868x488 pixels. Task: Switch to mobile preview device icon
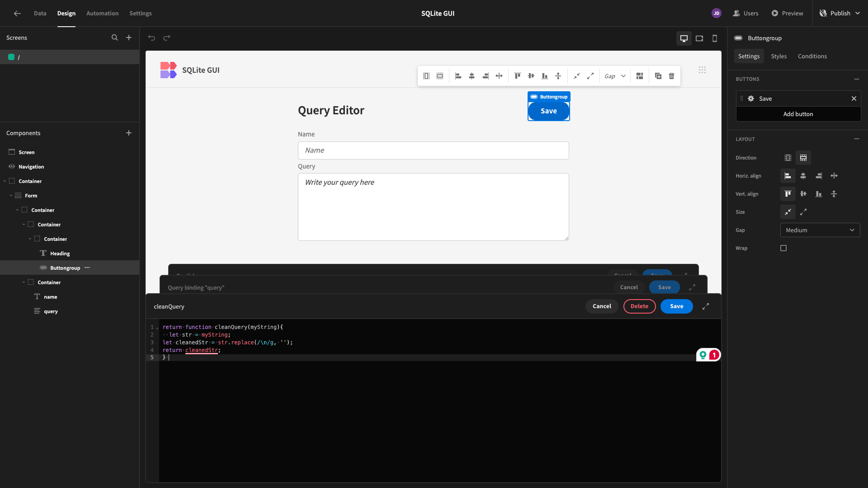(x=715, y=38)
